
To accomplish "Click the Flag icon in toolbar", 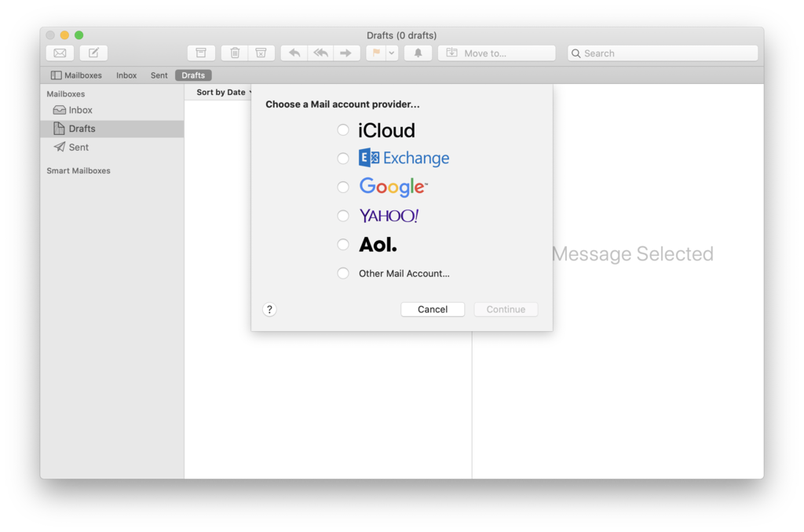I will [376, 53].
